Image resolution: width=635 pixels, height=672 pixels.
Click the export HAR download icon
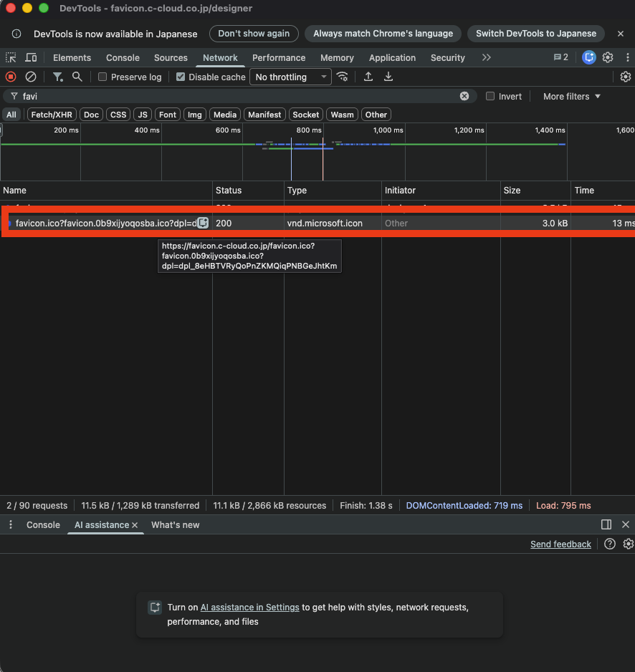tap(388, 77)
